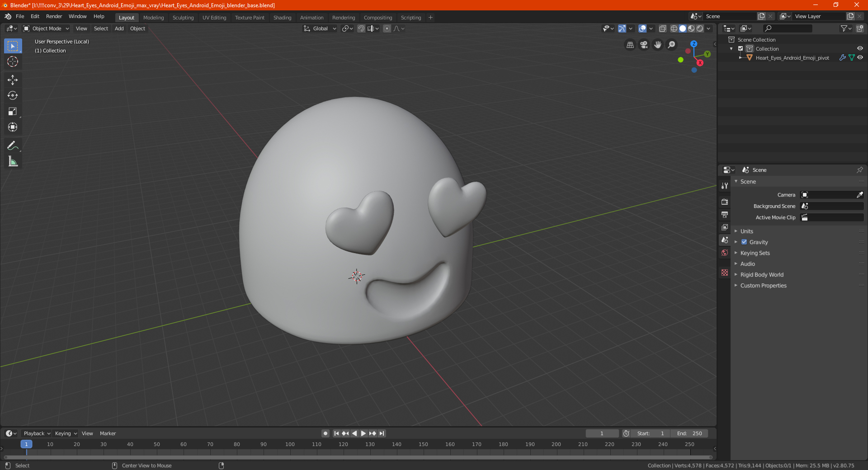Viewport: 868px width, 470px height.
Task: Hide Collection with its eye icon
Action: click(x=860, y=49)
